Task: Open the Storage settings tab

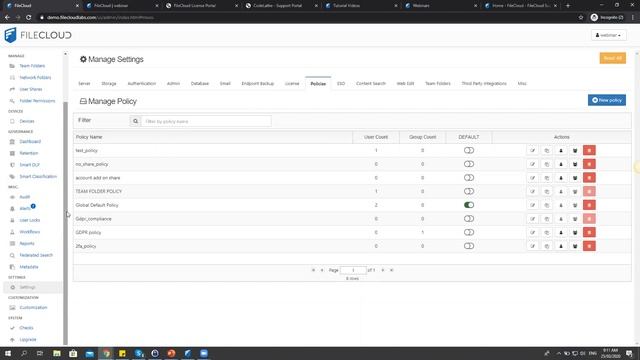Action: (x=109, y=84)
